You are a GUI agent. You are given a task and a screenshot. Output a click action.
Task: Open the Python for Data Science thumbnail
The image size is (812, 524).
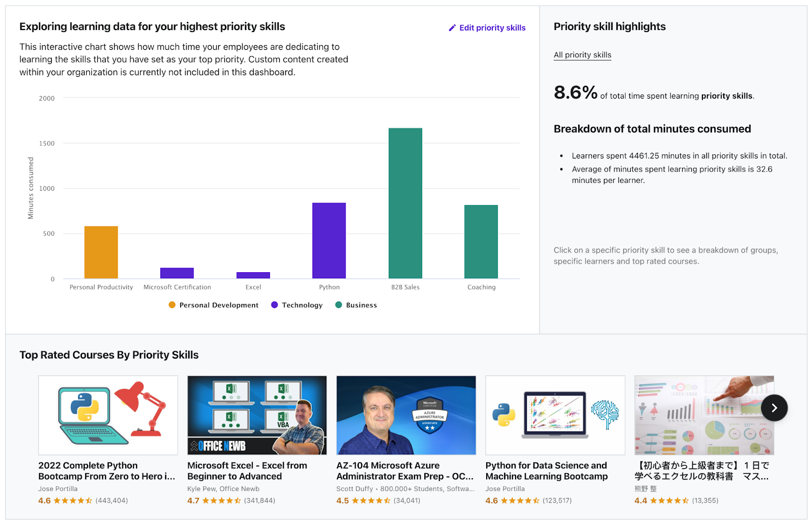click(x=555, y=415)
